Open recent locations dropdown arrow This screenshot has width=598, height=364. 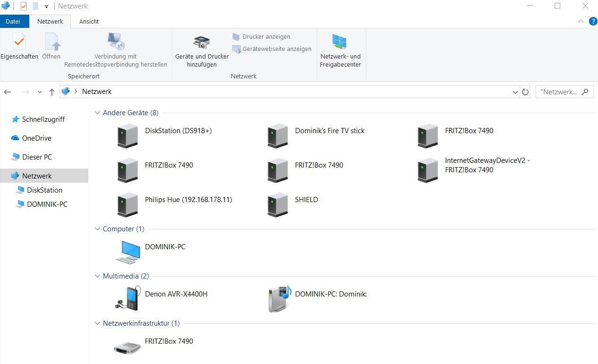[40, 92]
